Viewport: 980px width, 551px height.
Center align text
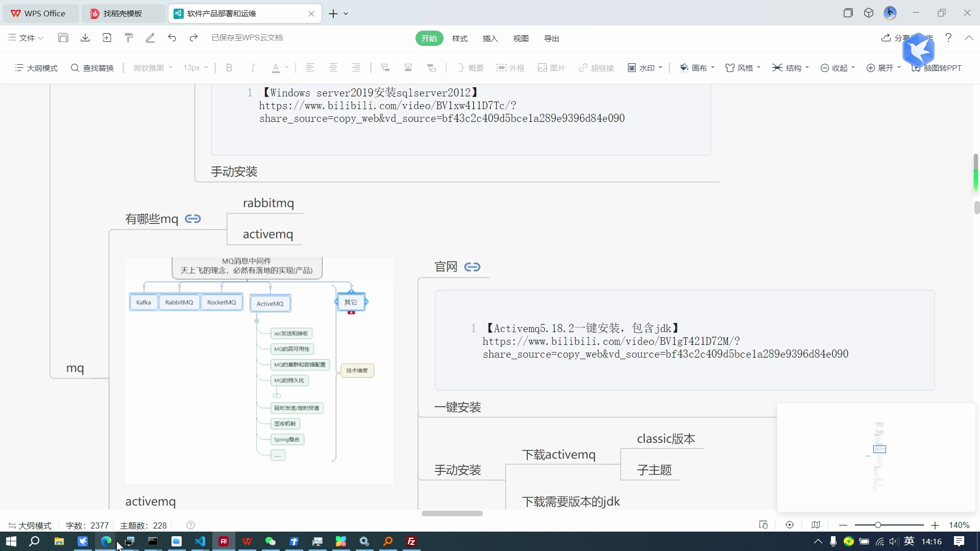click(x=333, y=67)
